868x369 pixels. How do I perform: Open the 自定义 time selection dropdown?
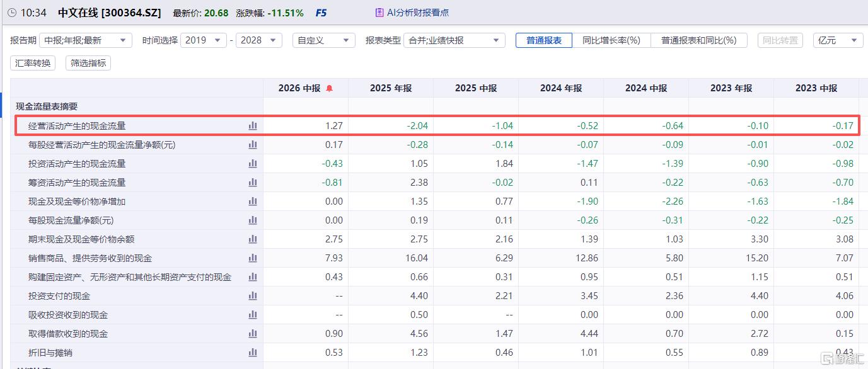[324, 40]
